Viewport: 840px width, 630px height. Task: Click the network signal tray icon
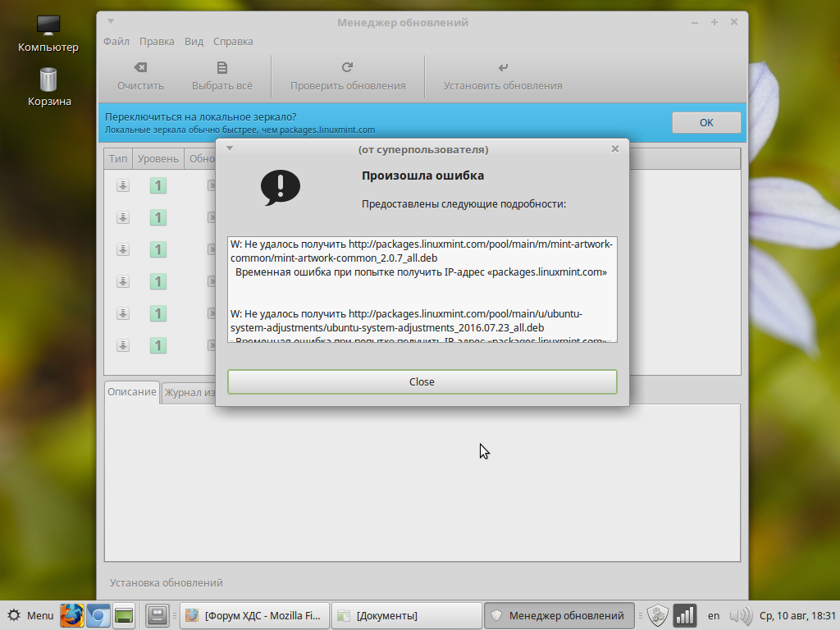684,615
